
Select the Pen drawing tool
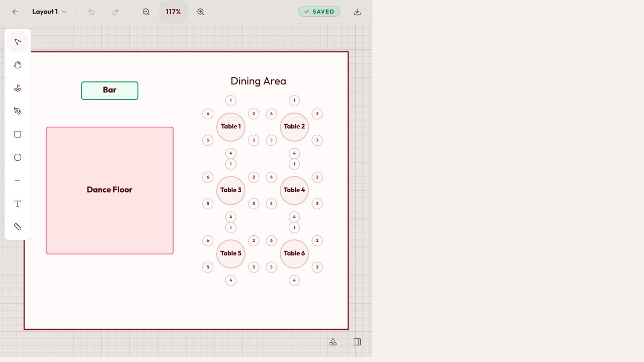[x=18, y=111]
